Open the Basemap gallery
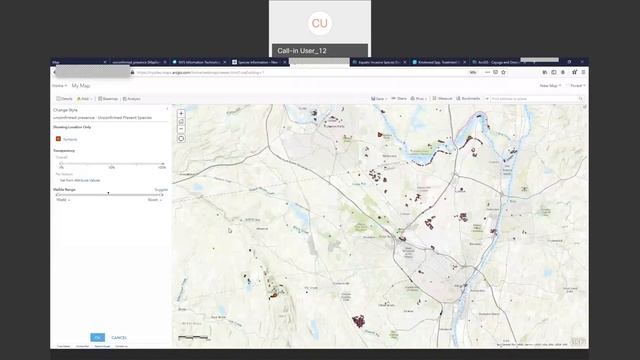The image size is (640, 360). click(x=108, y=99)
